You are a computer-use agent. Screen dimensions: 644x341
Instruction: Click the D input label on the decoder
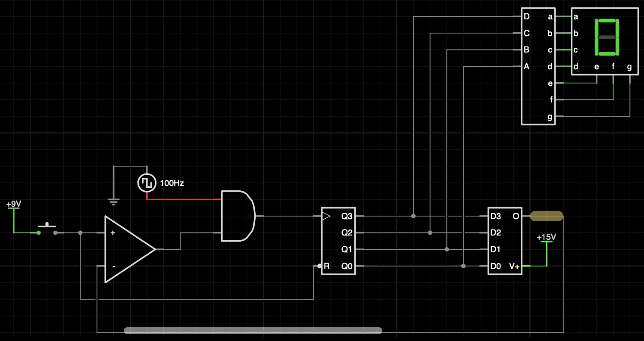pos(526,17)
